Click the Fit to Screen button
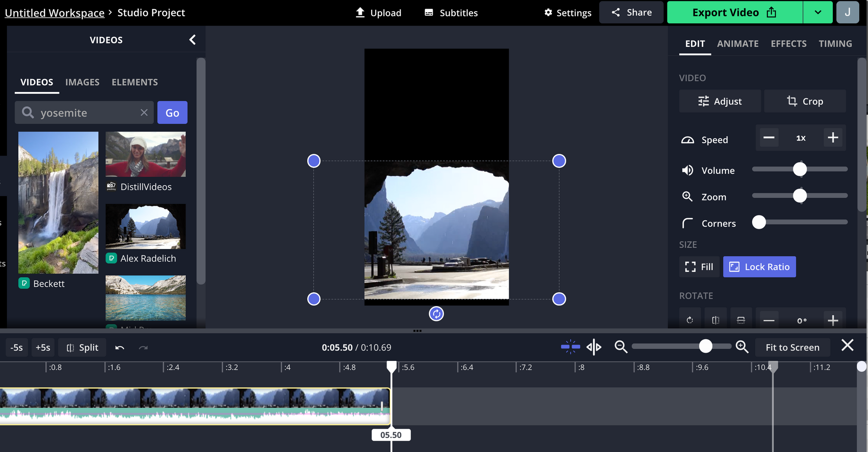868x452 pixels. pyautogui.click(x=792, y=347)
